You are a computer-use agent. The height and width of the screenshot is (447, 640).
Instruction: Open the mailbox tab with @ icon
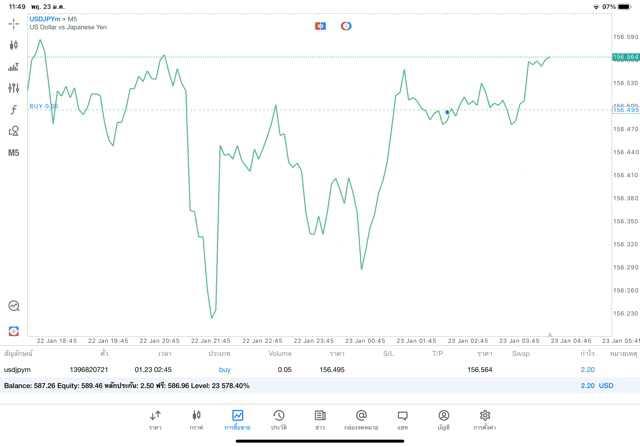tap(361, 419)
